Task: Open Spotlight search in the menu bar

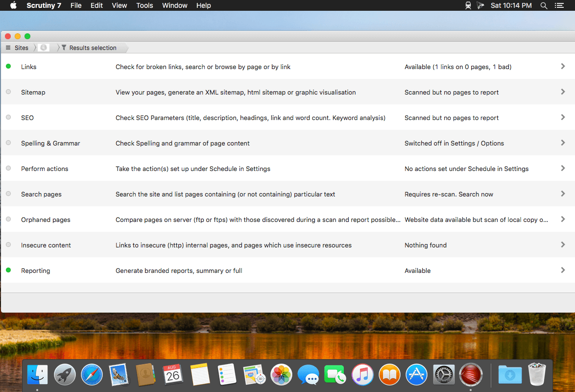Action: [544, 5]
